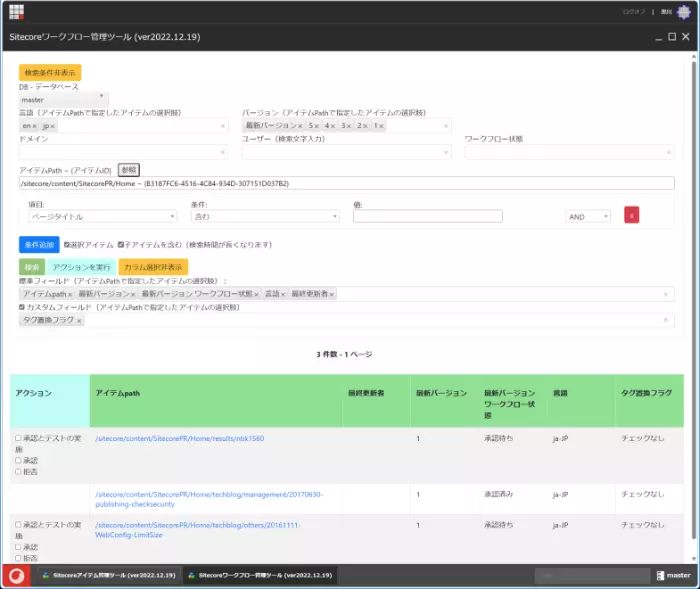Click the red Sitecore start button
Image resolution: width=700 pixels, height=589 pixels.
(x=16, y=575)
